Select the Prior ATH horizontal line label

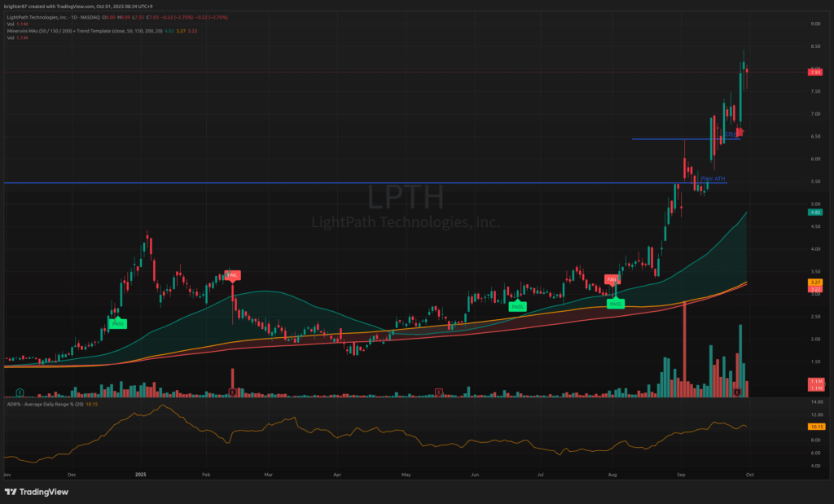pos(713,178)
